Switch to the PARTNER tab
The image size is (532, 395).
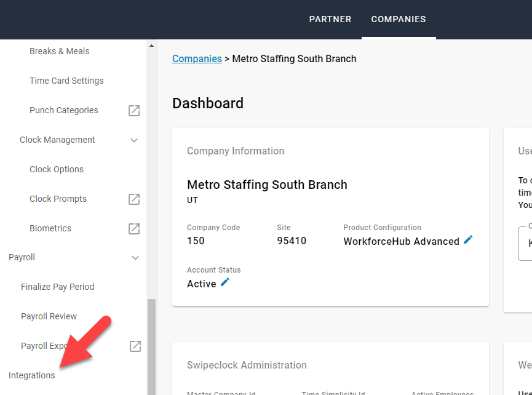coord(330,19)
